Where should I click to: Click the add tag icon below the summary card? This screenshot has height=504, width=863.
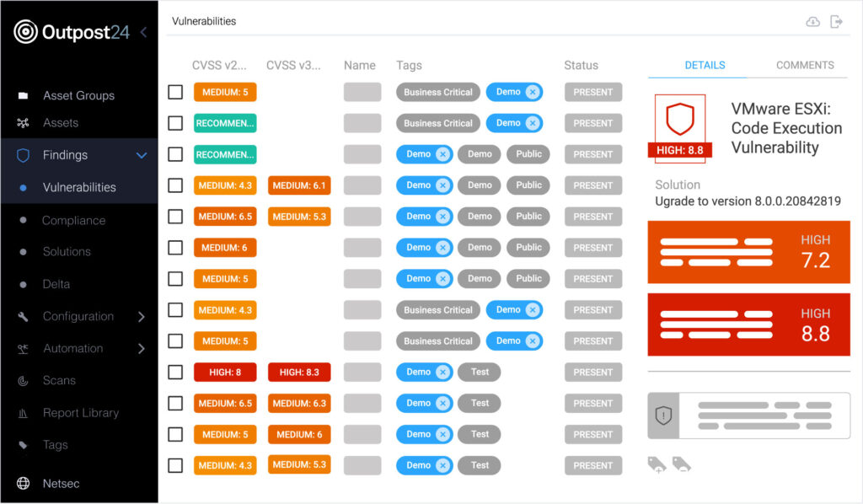click(657, 464)
